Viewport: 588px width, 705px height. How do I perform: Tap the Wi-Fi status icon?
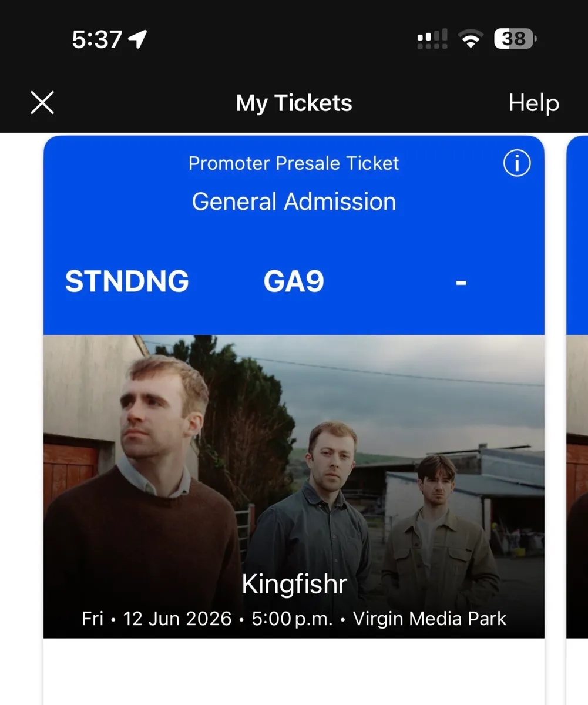470,39
